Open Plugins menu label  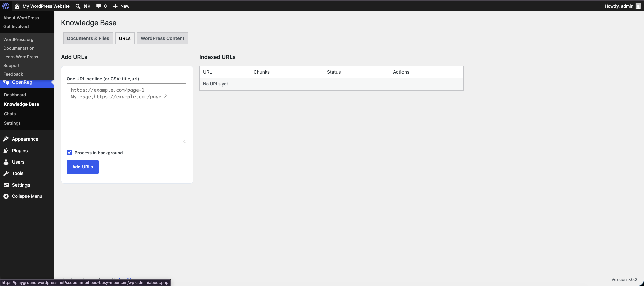[20, 151]
